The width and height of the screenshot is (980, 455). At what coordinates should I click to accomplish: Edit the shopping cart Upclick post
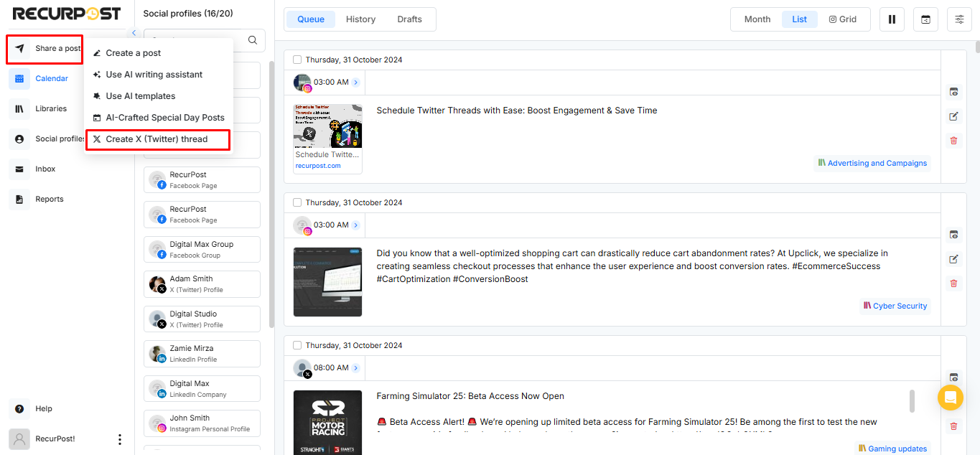coord(953,259)
